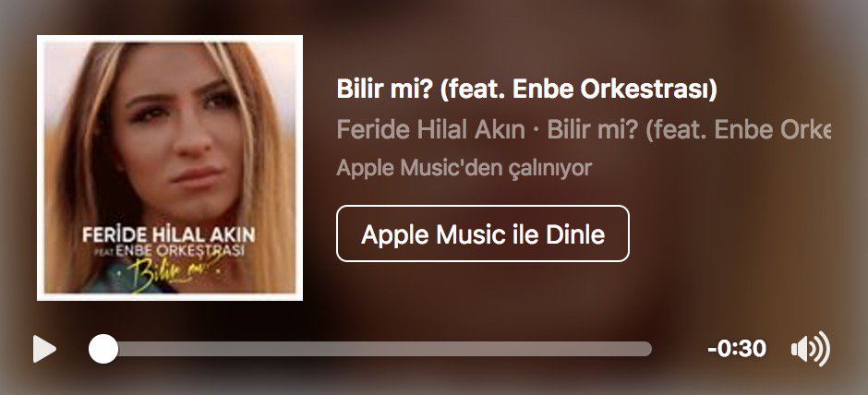Play the Bilir mi? song preview
The image size is (868, 395).
(x=44, y=349)
